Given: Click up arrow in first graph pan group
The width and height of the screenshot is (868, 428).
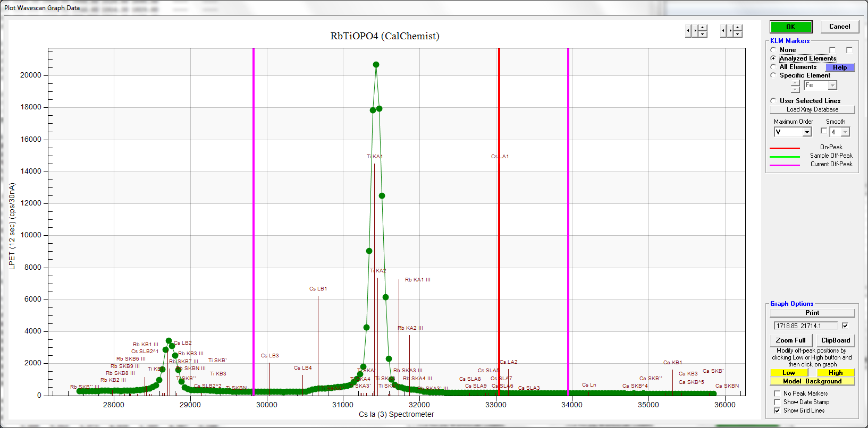Looking at the screenshot, I should point(703,28).
